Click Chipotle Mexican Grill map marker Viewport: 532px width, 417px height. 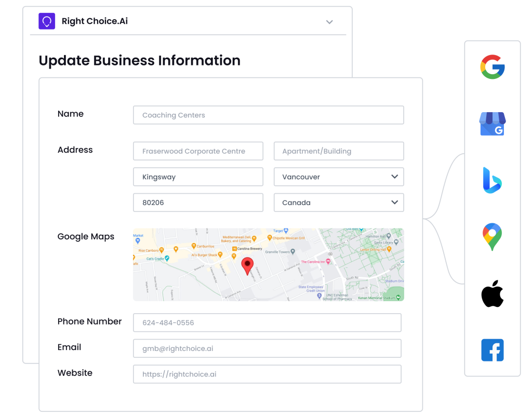point(270,238)
